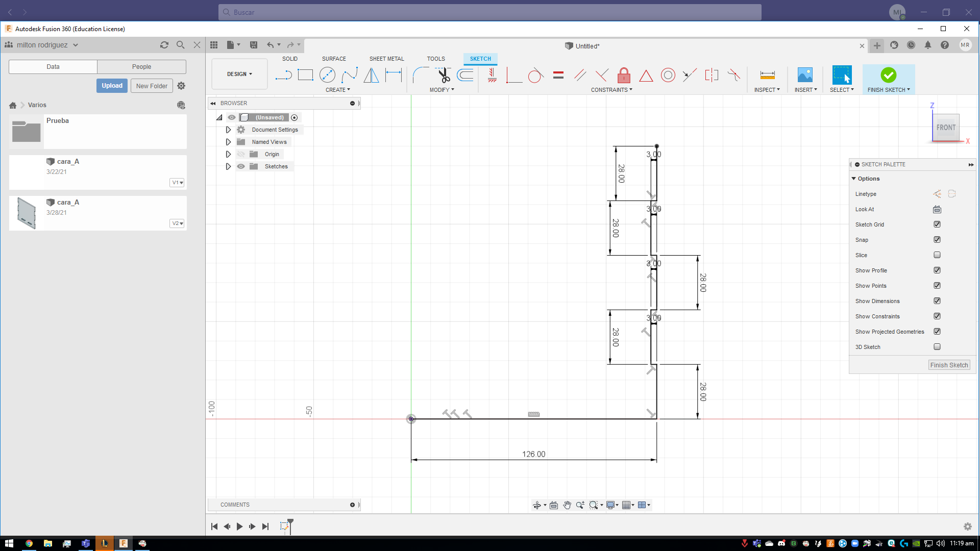Click the Save icon
The width and height of the screenshot is (980, 551).
254,45
